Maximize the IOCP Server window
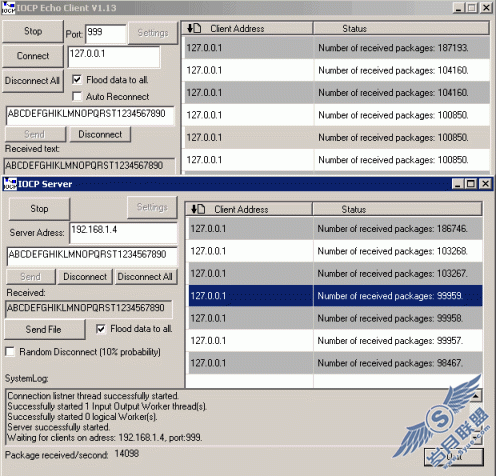Screen dimensions: 496x476 point(471,184)
